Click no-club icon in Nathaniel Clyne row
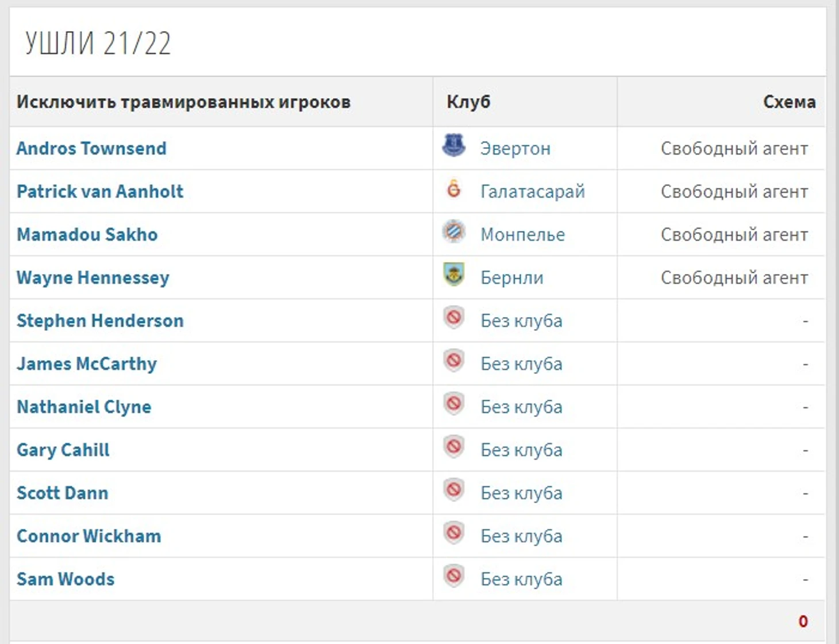Image resolution: width=839 pixels, height=644 pixels. (453, 404)
